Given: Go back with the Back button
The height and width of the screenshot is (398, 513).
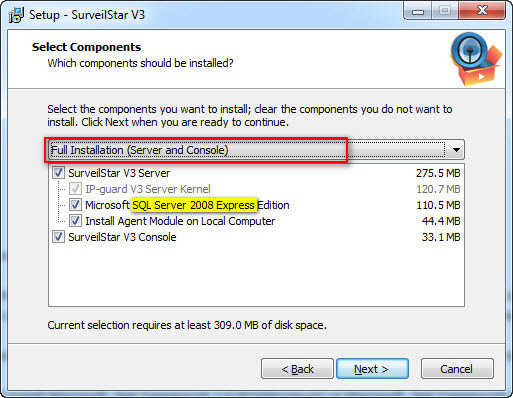Looking at the screenshot, I should coord(297,369).
